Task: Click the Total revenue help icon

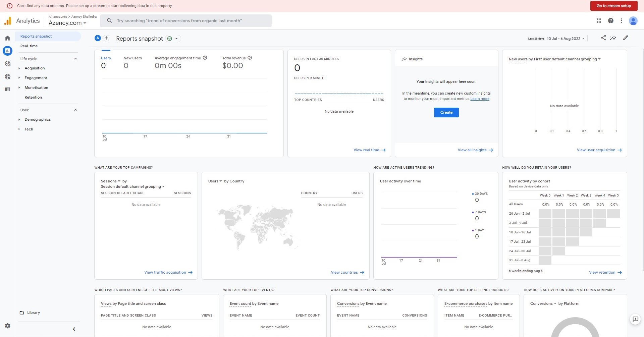Action: [x=250, y=58]
